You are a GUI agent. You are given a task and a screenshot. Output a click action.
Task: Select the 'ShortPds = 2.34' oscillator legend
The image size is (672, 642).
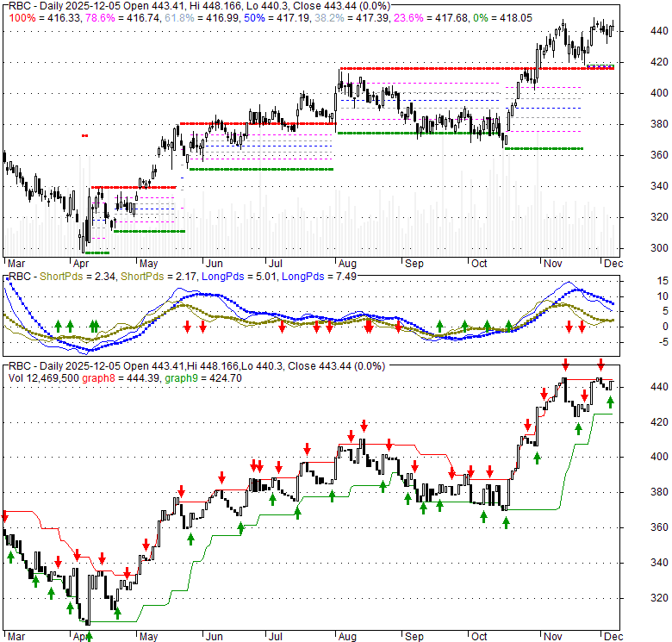tap(78, 277)
